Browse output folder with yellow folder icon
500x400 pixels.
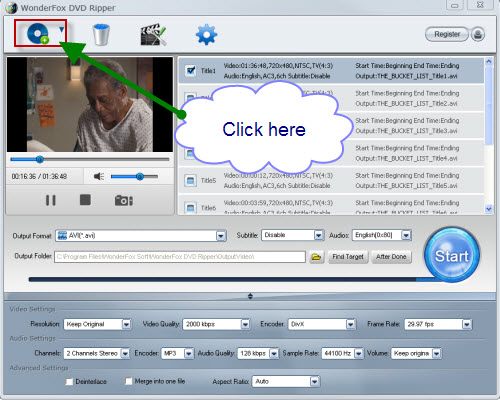(316, 257)
